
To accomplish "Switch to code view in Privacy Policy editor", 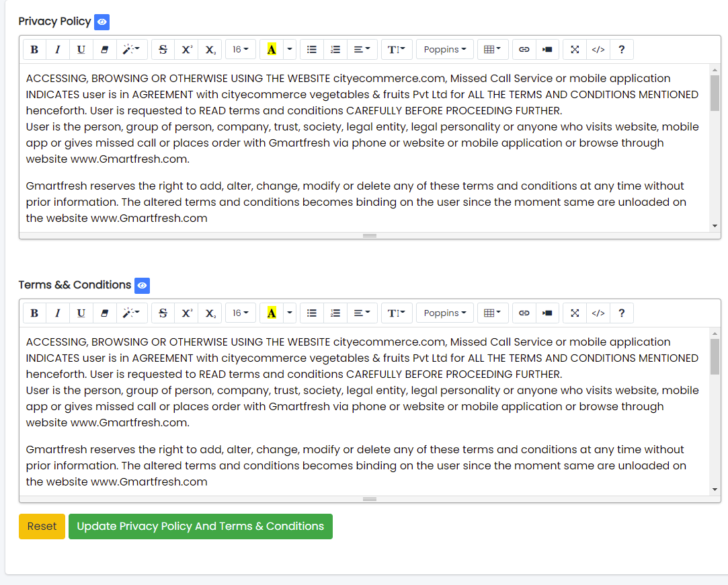I will click(x=598, y=50).
